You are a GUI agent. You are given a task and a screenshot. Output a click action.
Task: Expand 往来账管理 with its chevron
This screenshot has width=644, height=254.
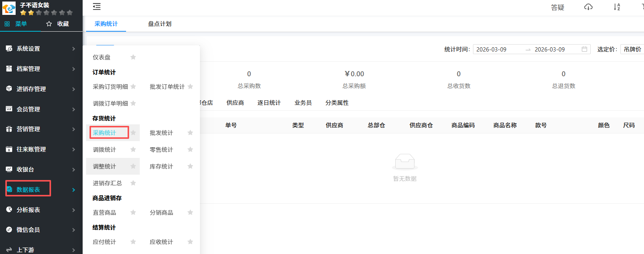pos(74,149)
